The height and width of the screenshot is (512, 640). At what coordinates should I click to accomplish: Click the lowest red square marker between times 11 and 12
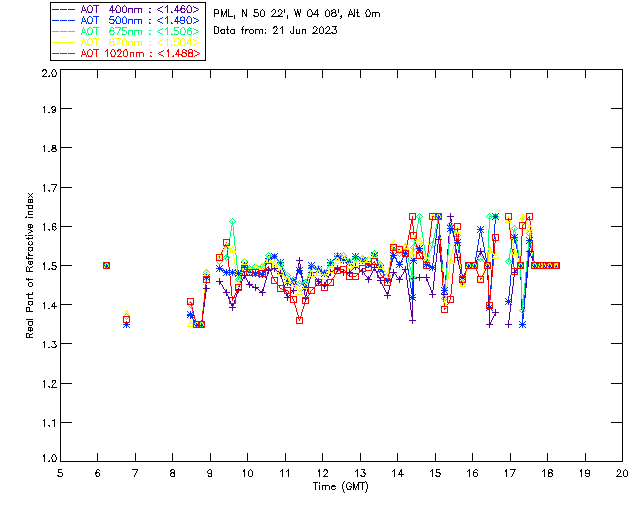(300, 321)
